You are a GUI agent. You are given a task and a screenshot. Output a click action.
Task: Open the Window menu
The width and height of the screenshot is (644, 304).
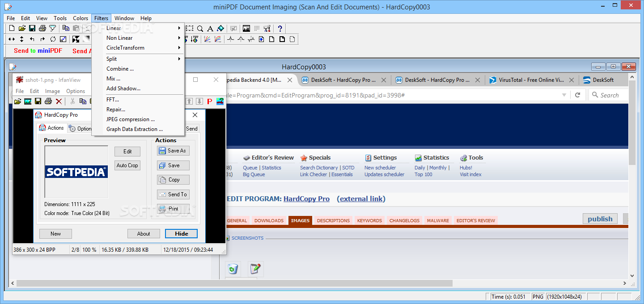pyautogui.click(x=124, y=18)
